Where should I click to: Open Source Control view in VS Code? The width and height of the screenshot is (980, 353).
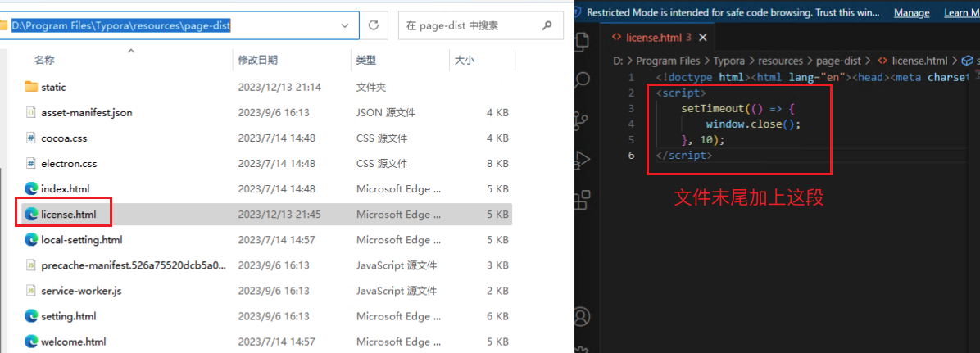[582, 120]
